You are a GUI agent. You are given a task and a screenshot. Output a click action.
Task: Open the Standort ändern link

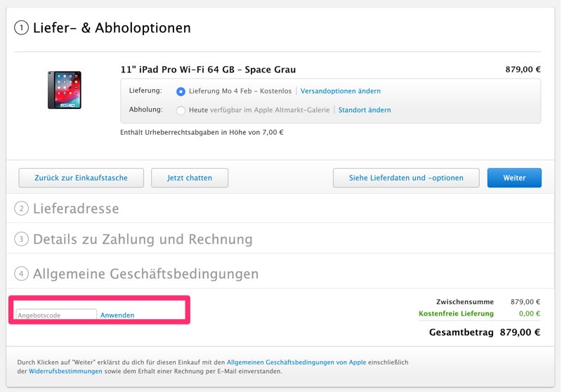coord(365,110)
